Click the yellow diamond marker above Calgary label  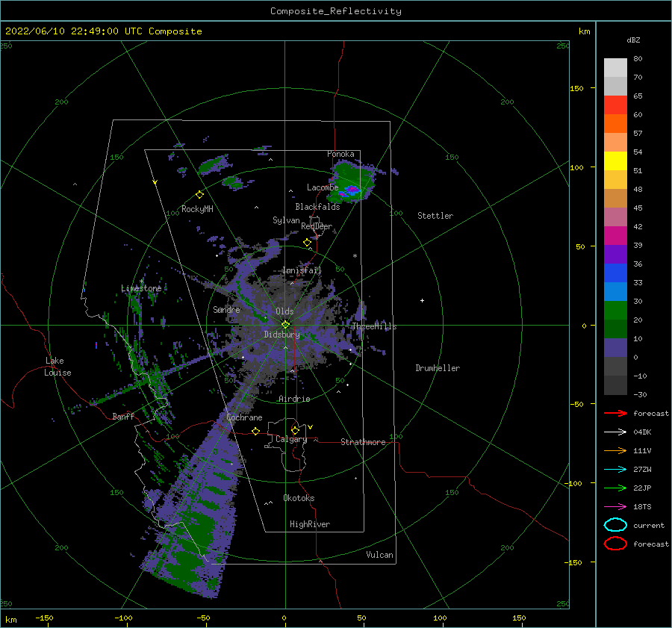click(295, 430)
